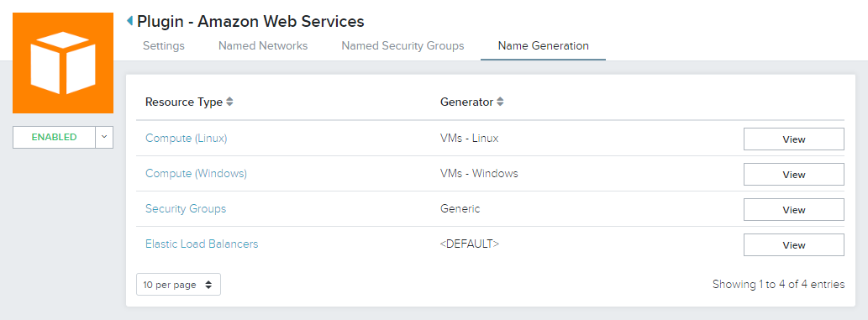
Task: Click the Generic generator cell
Action: [460, 209]
